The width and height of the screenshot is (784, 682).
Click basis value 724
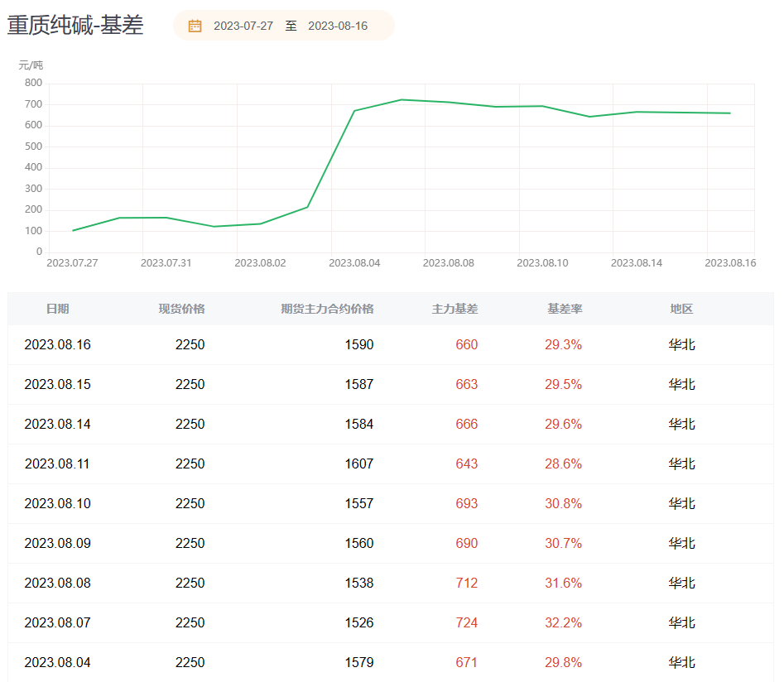466,623
